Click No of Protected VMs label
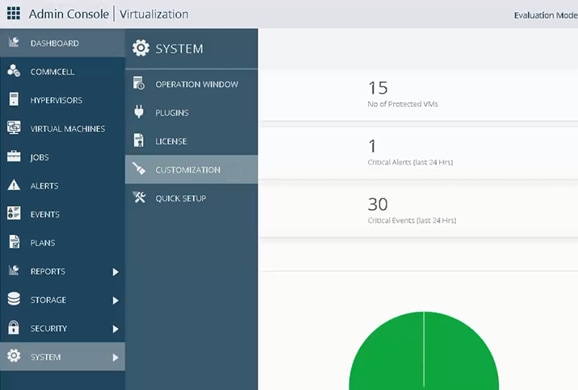The width and height of the screenshot is (578, 390). 403,104
